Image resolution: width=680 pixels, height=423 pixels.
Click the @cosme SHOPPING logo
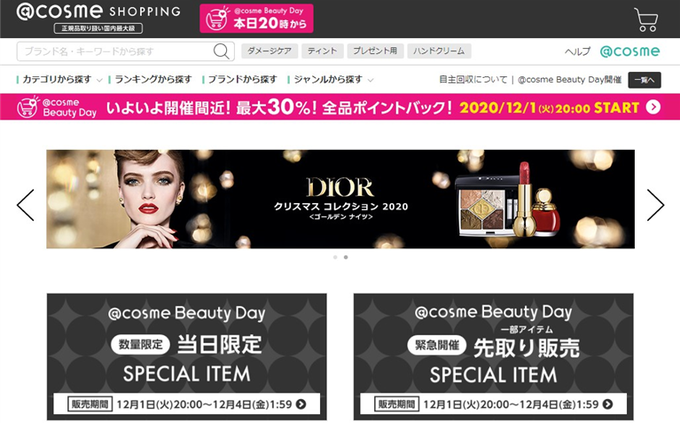pos(98,18)
